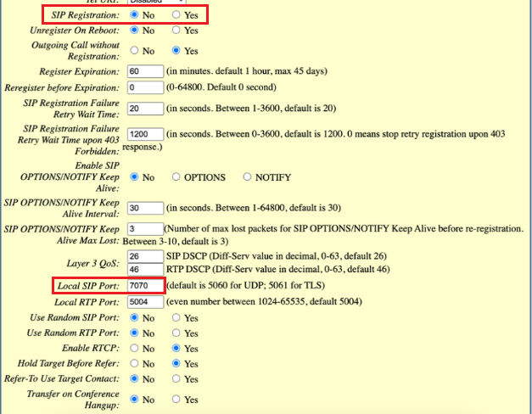The height and width of the screenshot is (414, 532).
Task: Choose No for Outgoing Call without Registration
Action: click(134, 50)
